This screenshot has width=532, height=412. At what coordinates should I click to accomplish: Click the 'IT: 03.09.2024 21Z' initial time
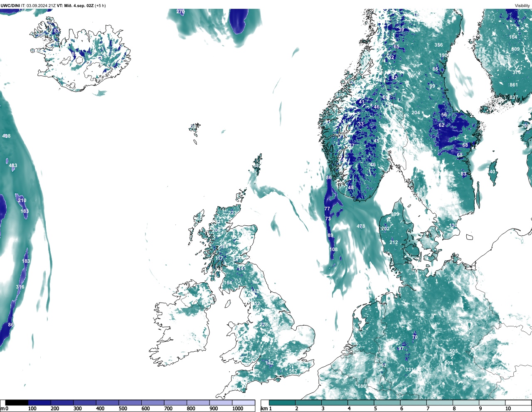click(x=38, y=5)
